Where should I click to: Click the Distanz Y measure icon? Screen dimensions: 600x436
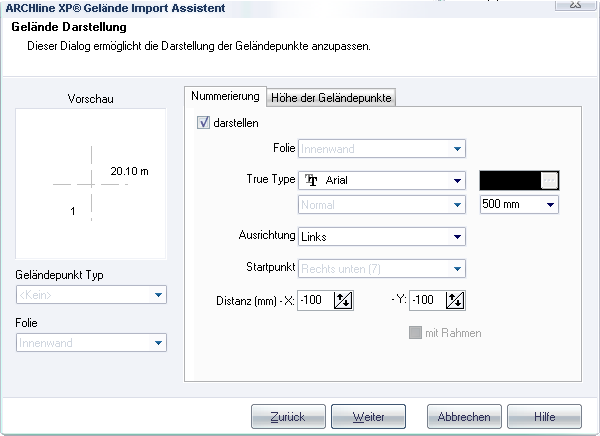[x=455, y=300]
